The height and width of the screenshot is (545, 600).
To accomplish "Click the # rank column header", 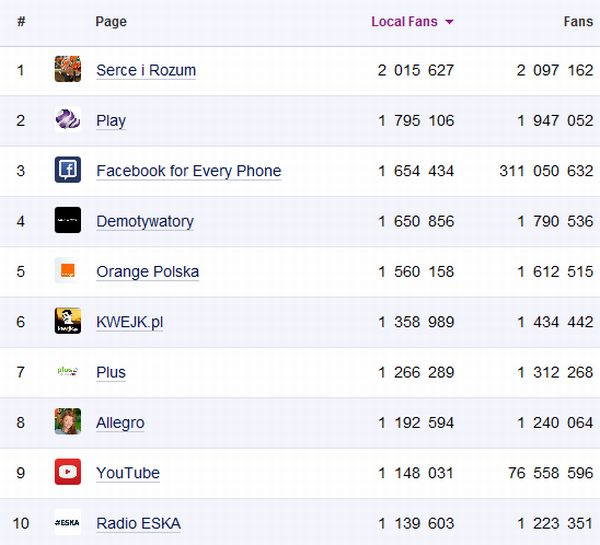I will pyautogui.click(x=21, y=21).
